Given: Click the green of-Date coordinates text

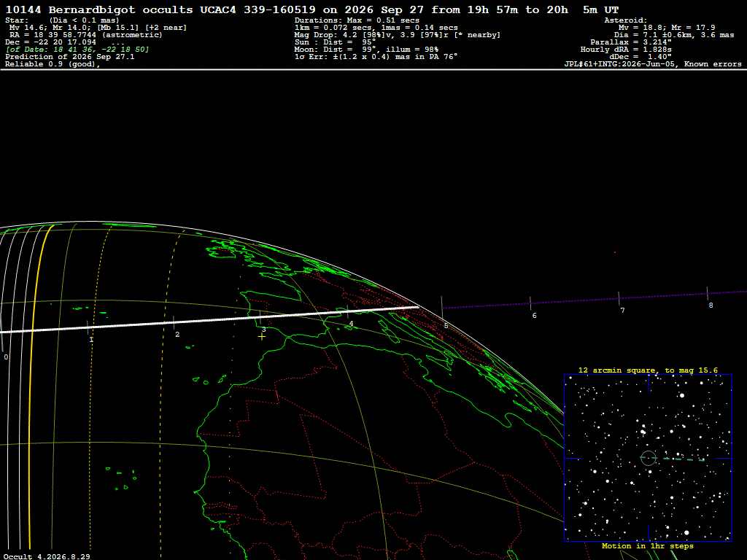Looking at the screenshot, I should (x=77, y=50).
